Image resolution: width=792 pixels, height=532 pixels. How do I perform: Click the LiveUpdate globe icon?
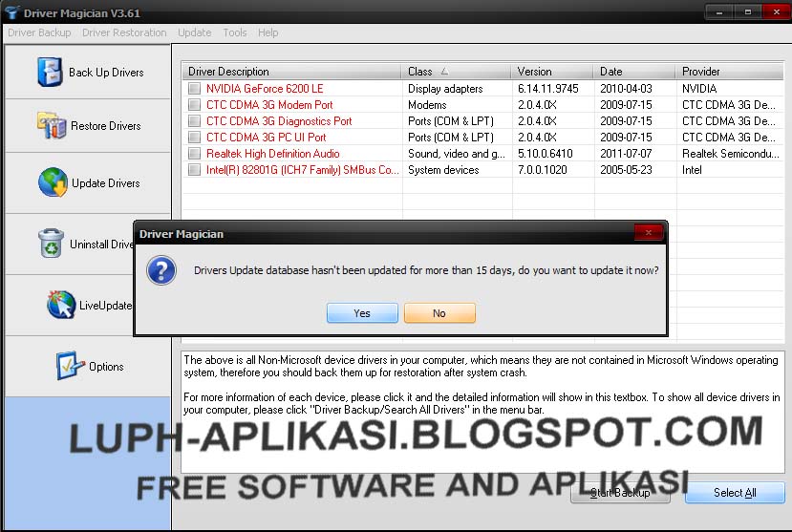point(61,305)
